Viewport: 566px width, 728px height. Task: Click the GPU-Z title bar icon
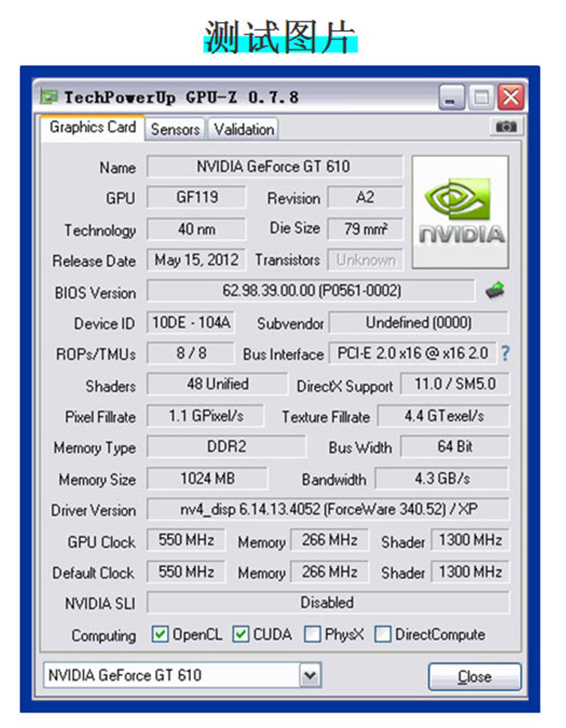point(50,97)
